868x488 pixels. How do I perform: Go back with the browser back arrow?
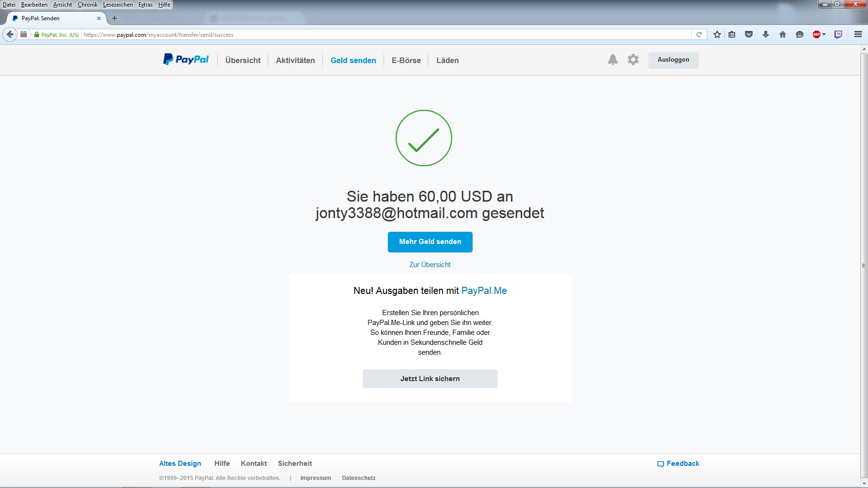(10, 34)
